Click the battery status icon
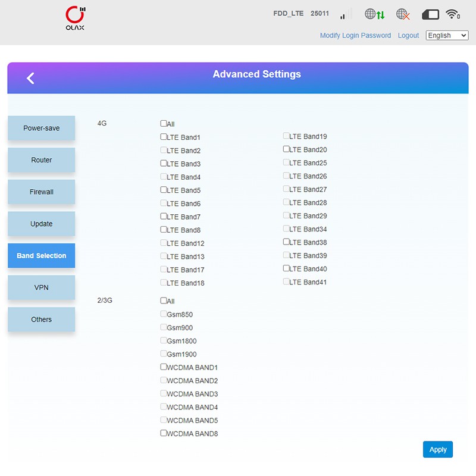The height and width of the screenshot is (476, 476). (x=430, y=14)
